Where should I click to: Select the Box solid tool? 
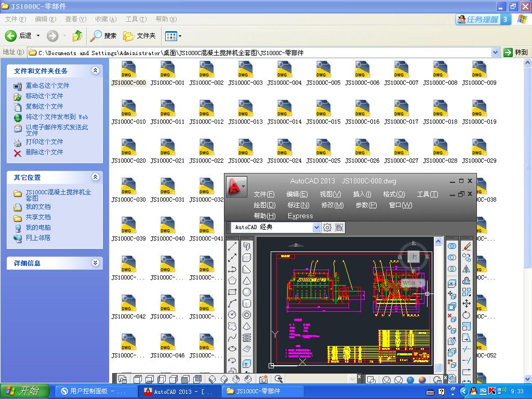247,258
